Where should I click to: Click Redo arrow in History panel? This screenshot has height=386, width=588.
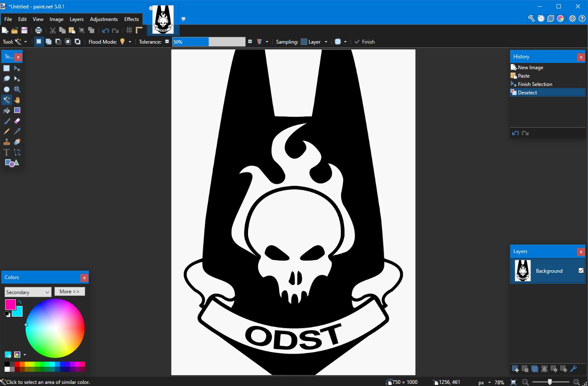[525, 133]
